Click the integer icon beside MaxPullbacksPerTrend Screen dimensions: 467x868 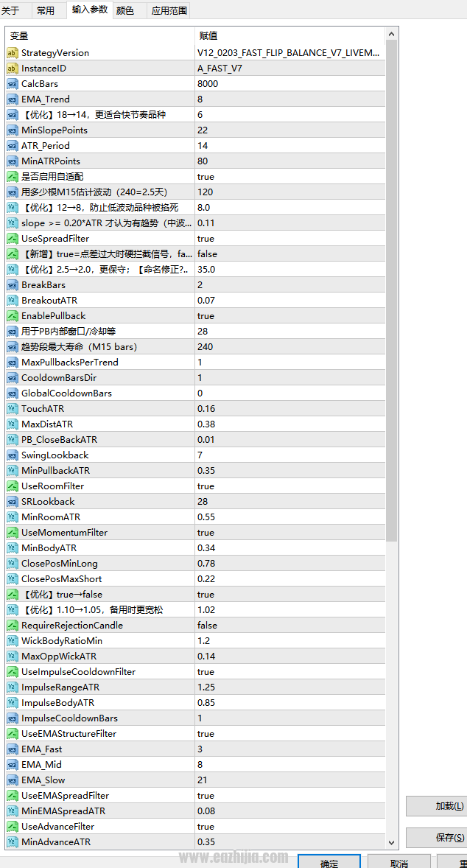tap(13, 363)
